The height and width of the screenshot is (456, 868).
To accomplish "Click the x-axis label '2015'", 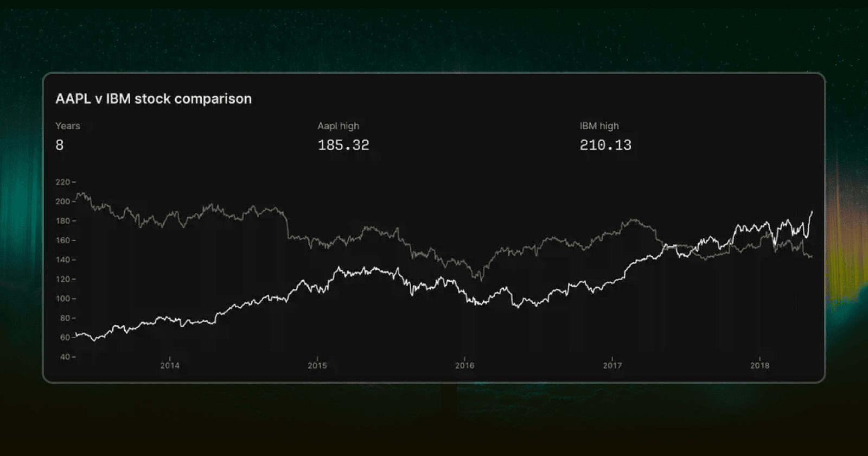I will coord(317,365).
